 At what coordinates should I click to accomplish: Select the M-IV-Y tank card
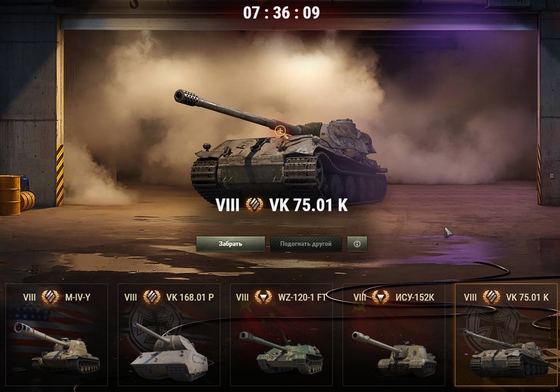tap(56, 335)
